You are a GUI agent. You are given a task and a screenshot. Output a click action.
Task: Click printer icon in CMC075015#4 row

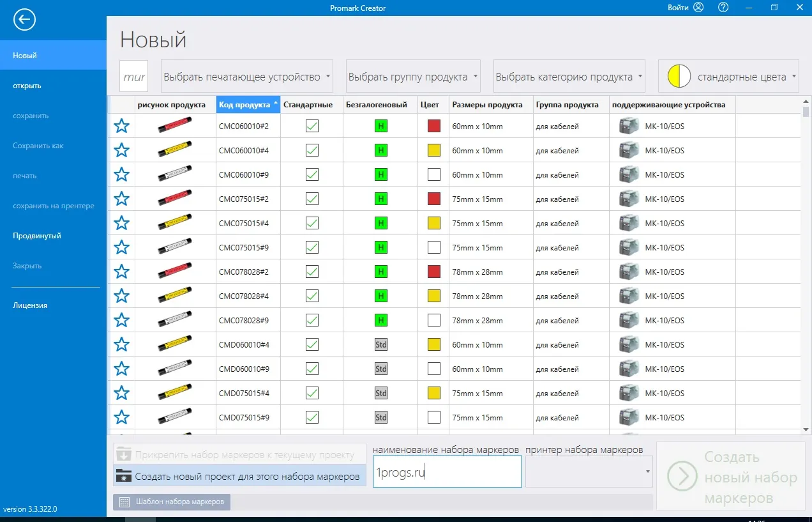(x=629, y=223)
